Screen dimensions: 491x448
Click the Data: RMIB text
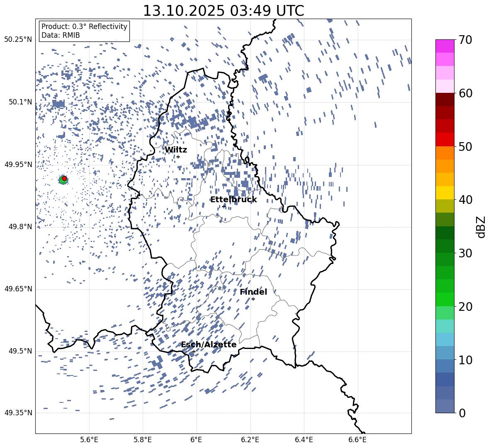pyautogui.click(x=61, y=35)
